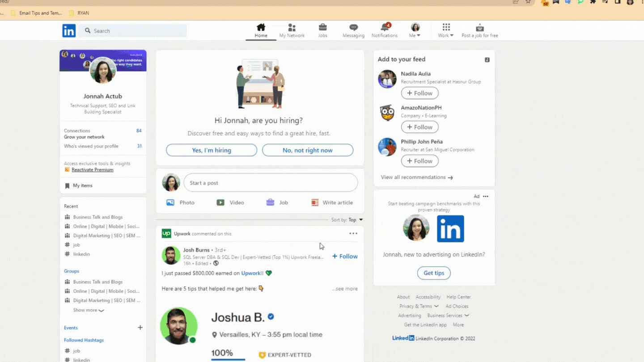The height and width of the screenshot is (362, 644).
Task: Open Sort by Top dropdown
Action: (347, 220)
